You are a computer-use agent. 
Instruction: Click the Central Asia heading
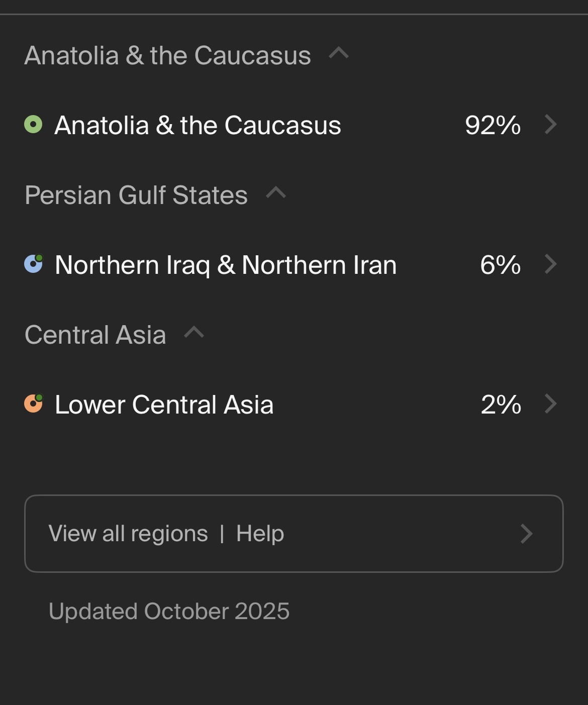click(95, 335)
